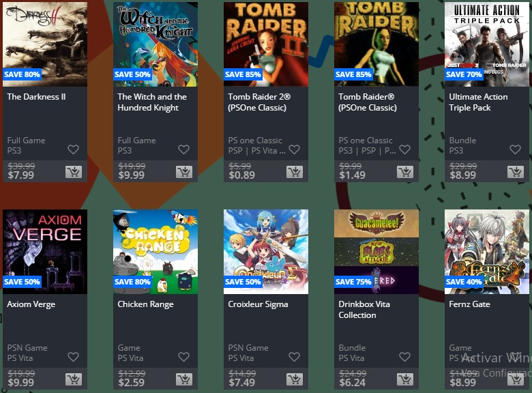Add The Darkness II to cart
Viewport: 532px width, 393px height.
pyautogui.click(x=74, y=172)
